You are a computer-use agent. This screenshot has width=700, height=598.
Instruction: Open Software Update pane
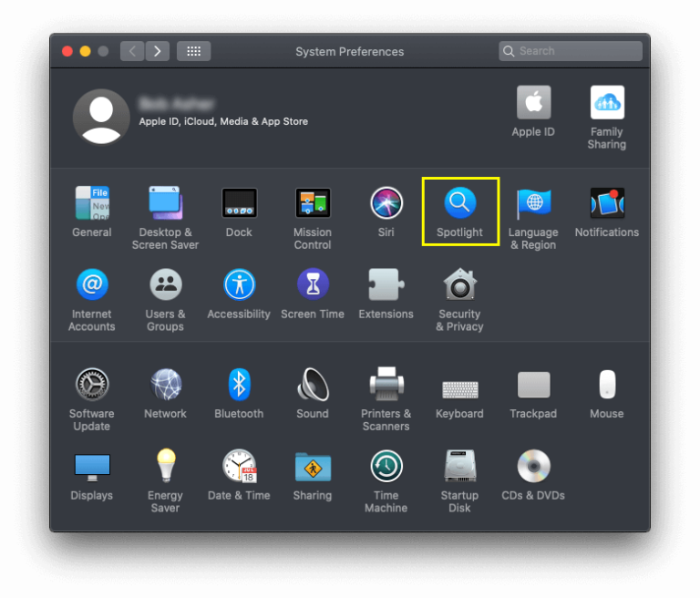point(92,385)
